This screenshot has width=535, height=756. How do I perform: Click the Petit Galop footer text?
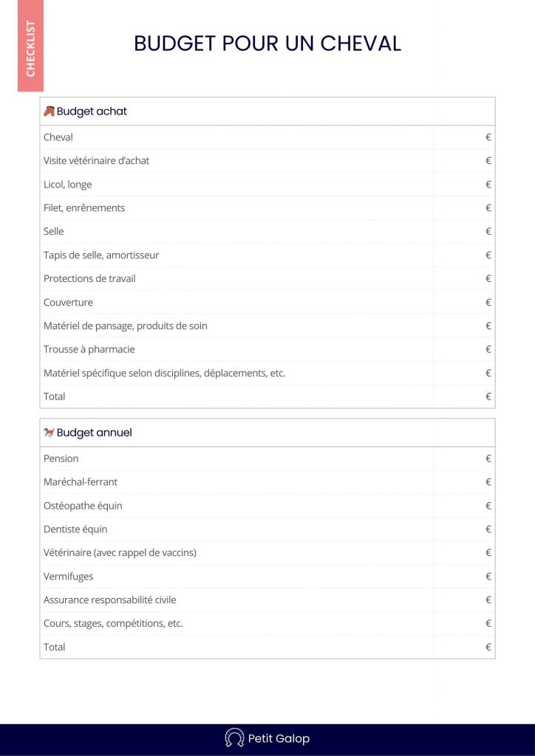point(279,738)
